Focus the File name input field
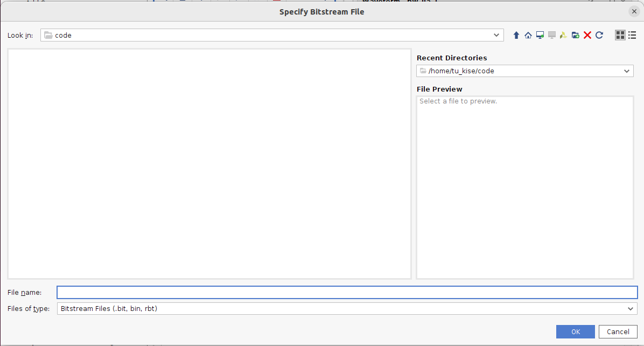644x346 pixels. pyautogui.click(x=347, y=292)
